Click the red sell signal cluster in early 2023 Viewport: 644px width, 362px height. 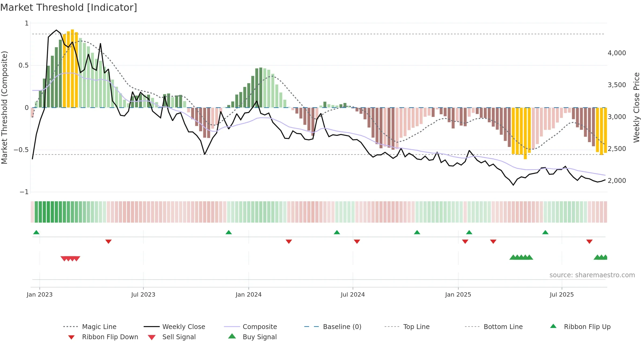(x=70, y=258)
